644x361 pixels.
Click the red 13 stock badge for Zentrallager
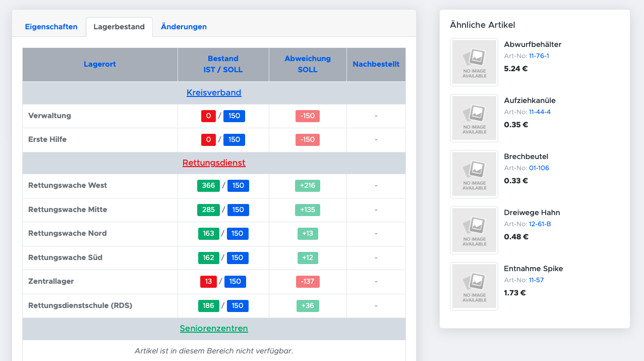click(209, 282)
